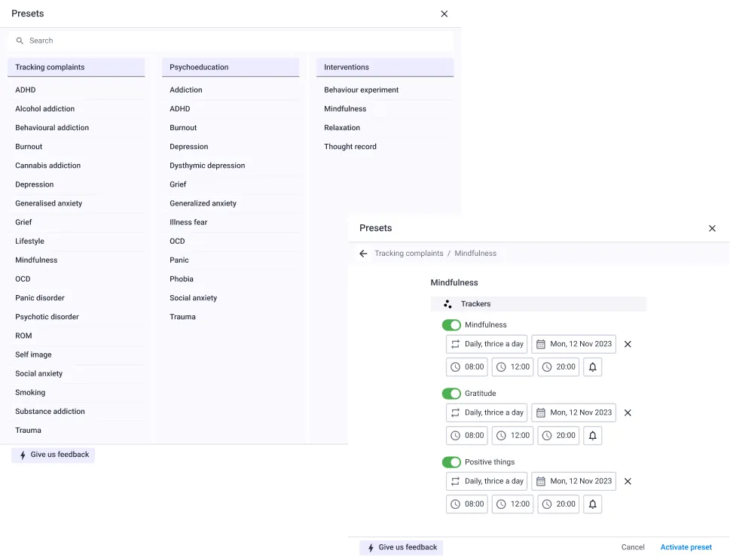Choose Behaviour experiment under Interventions
The image size is (730, 560).
click(x=385, y=90)
